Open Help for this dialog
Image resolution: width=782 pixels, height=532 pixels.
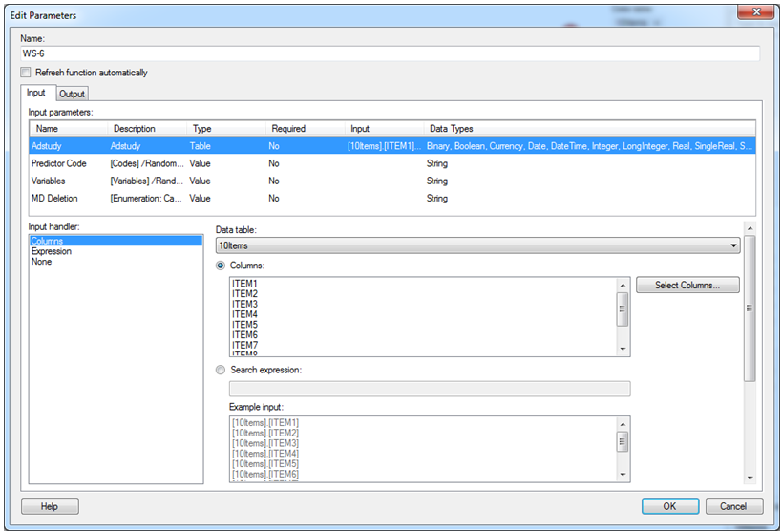tap(50, 506)
